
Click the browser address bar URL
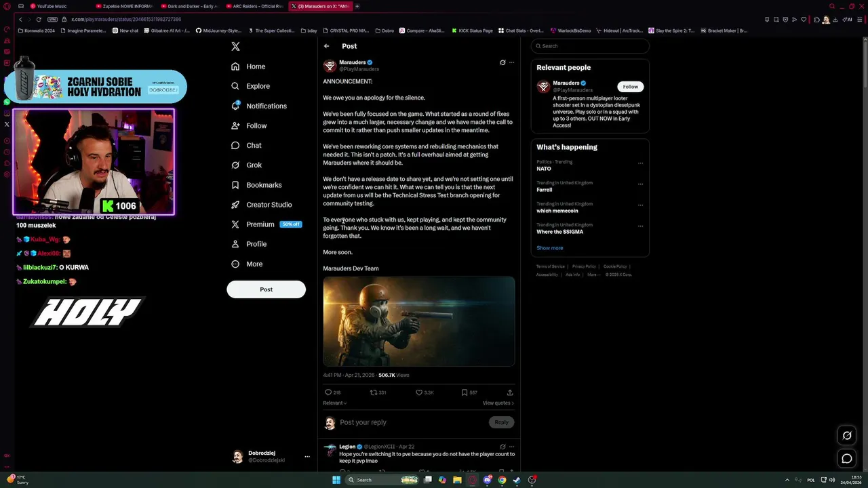pyautogui.click(x=126, y=20)
